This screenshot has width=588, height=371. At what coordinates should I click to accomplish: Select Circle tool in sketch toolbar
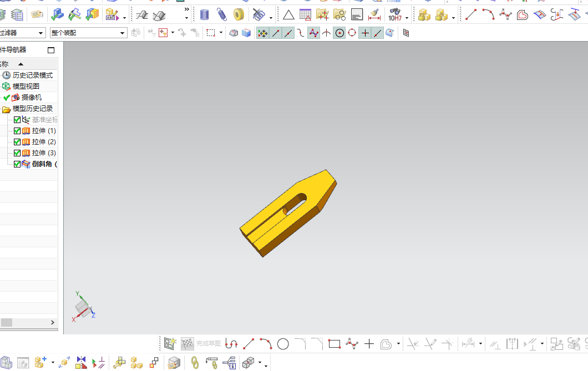click(x=283, y=344)
